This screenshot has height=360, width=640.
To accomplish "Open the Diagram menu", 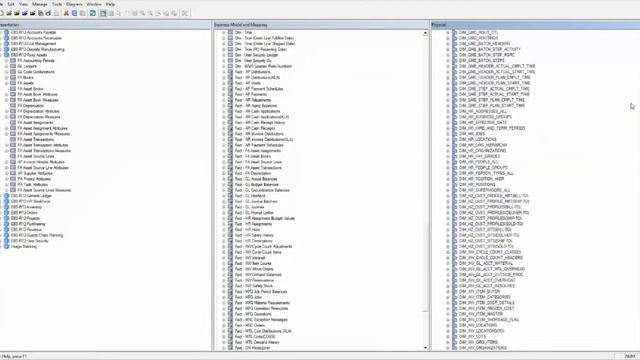I will coord(74,4).
